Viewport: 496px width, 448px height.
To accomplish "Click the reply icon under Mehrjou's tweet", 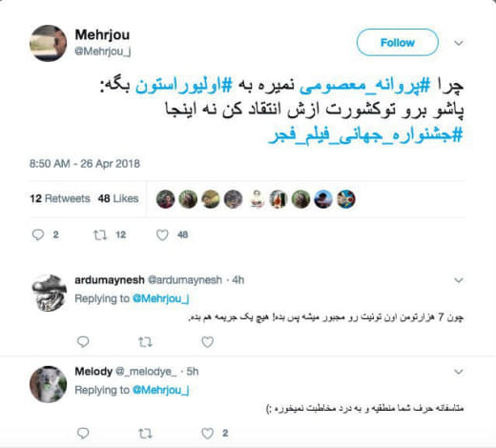I will click(38, 234).
